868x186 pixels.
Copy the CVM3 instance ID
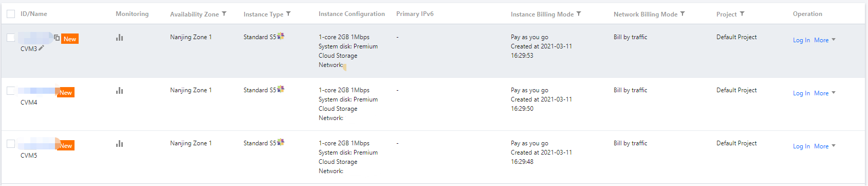(57, 38)
